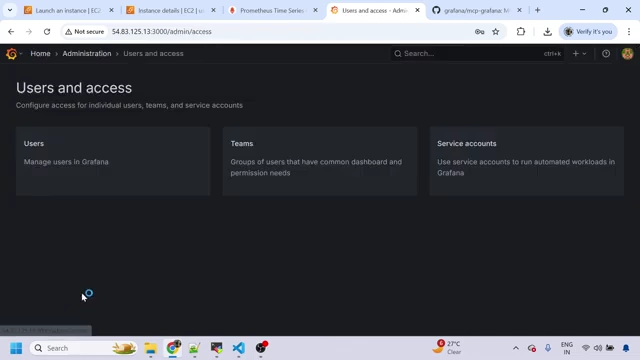Go back in browser history
This screenshot has width=640, height=360.
[11, 31]
